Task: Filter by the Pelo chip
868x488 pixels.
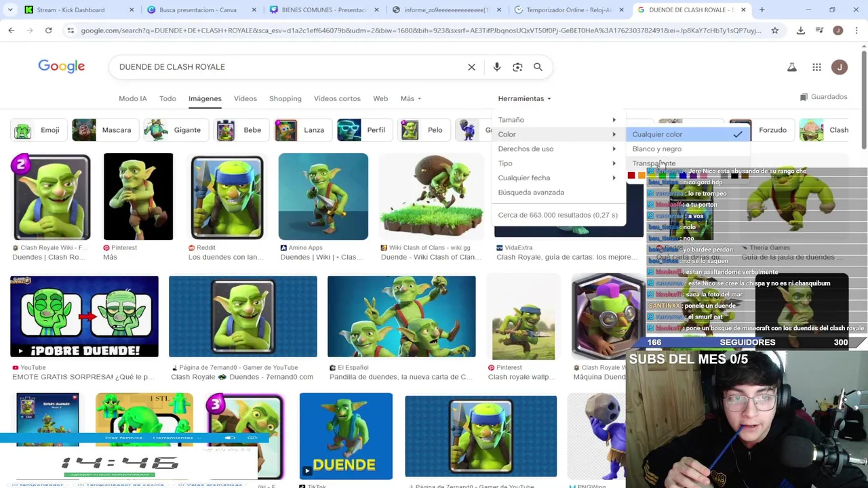Action: coord(422,130)
